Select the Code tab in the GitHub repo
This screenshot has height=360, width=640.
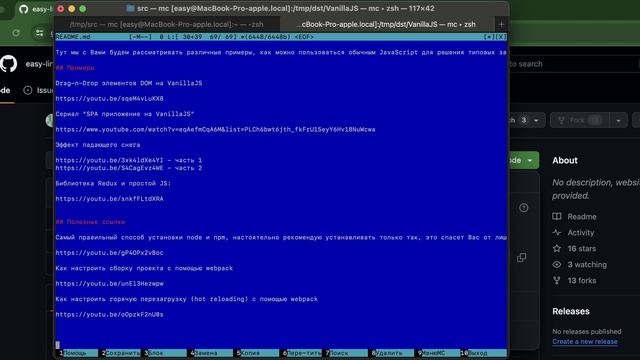click(5, 90)
